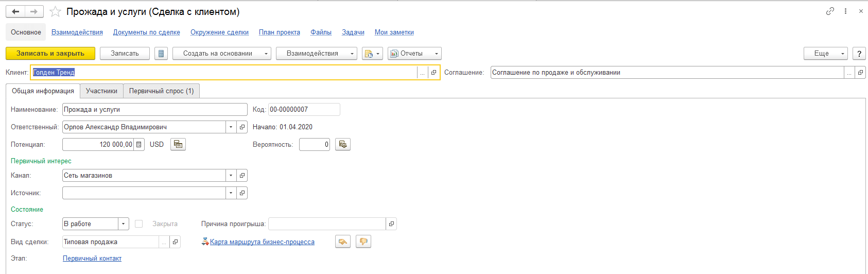Expand the Ответственный dropdown arrow
The width and height of the screenshot is (868, 274).
(x=231, y=127)
